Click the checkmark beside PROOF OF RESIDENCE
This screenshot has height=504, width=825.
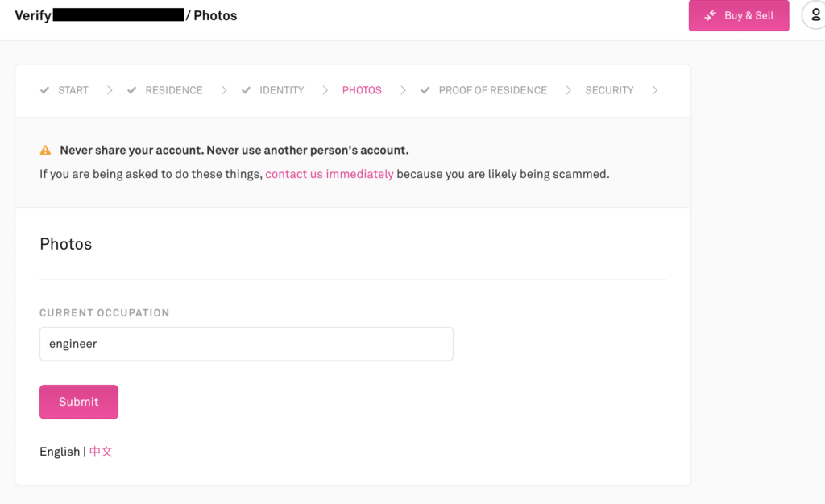tap(425, 90)
